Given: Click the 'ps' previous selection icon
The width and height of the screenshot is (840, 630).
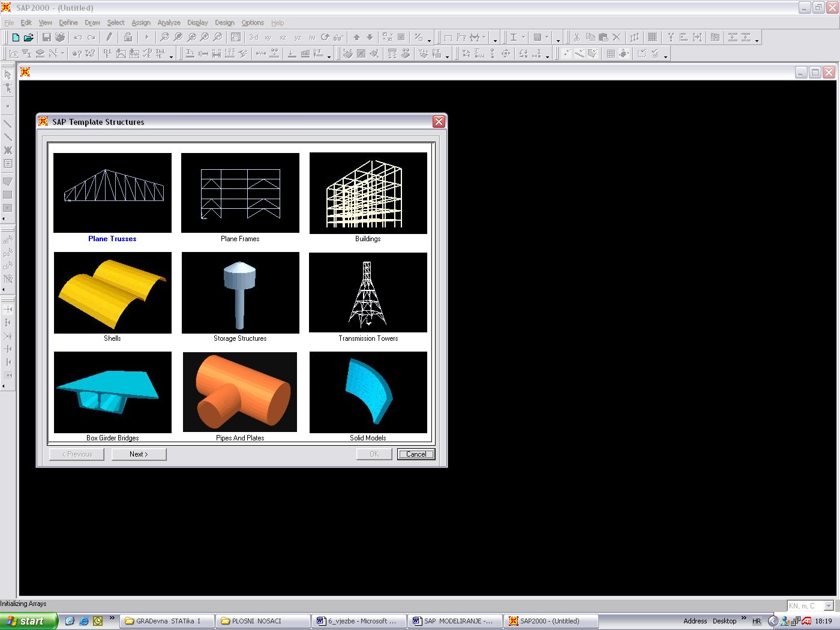Looking at the screenshot, I should click(x=8, y=253).
